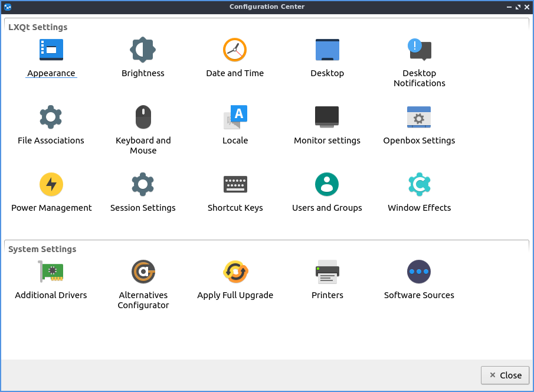Viewport: 534px width, 392px height.
Task: Launch the Brightness settings
Action: click(143, 50)
